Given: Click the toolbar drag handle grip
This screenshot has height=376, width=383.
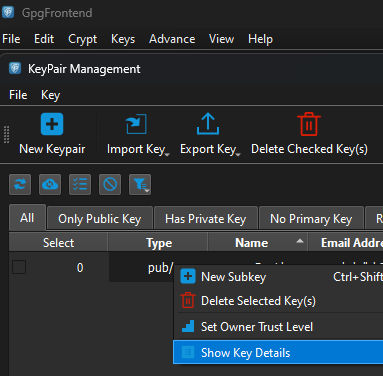Looking at the screenshot, I should coord(6,135).
